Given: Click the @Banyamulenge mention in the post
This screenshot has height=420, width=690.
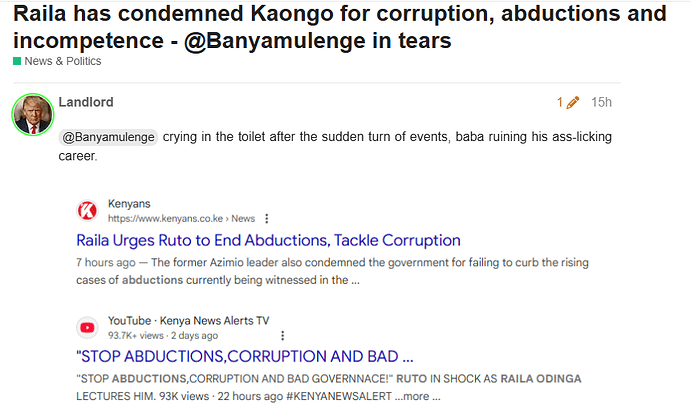Looking at the screenshot, I should point(108,137).
